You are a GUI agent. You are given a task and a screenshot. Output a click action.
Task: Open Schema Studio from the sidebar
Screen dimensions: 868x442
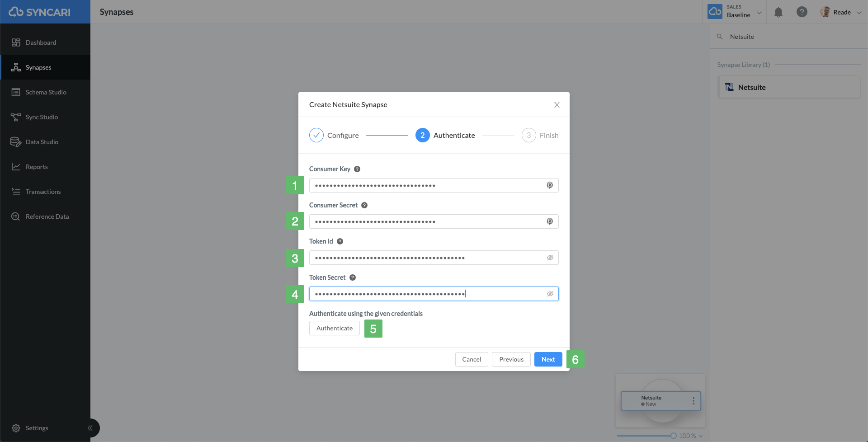(45, 92)
